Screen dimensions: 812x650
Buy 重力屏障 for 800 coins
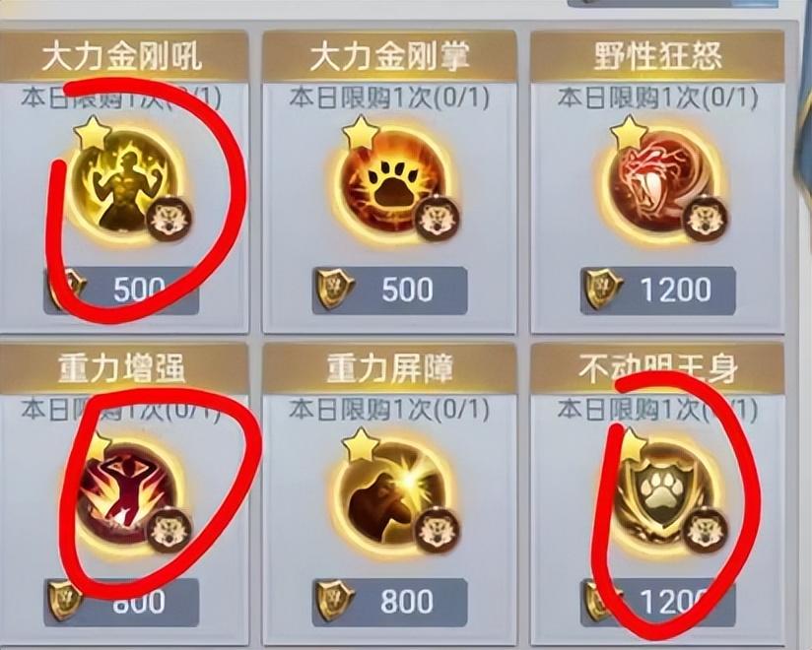390,602
